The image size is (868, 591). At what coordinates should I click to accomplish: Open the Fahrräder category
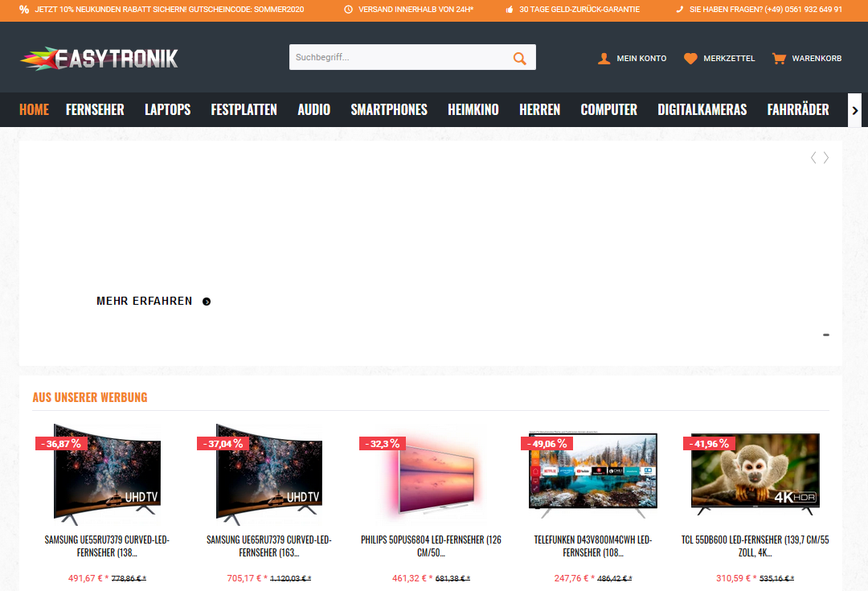tap(798, 109)
